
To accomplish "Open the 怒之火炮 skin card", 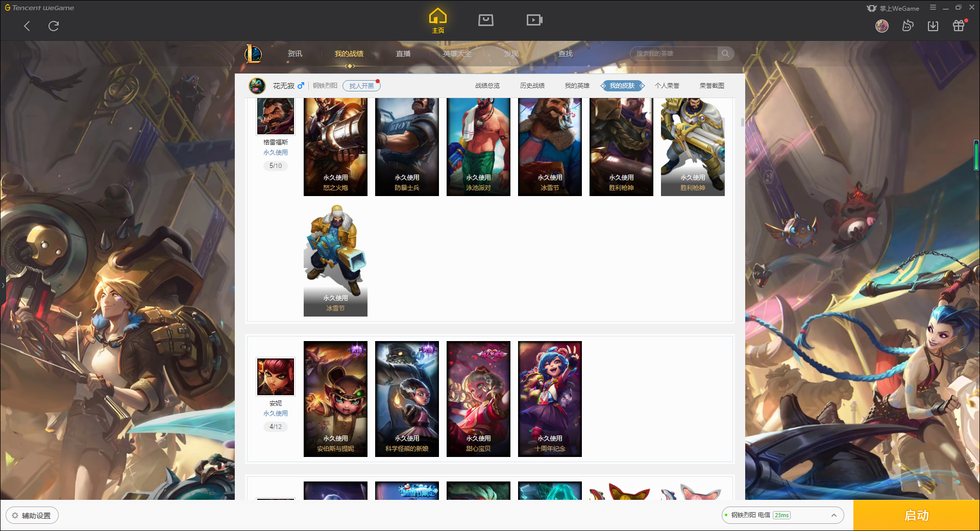I will pyautogui.click(x=335, y=147).
